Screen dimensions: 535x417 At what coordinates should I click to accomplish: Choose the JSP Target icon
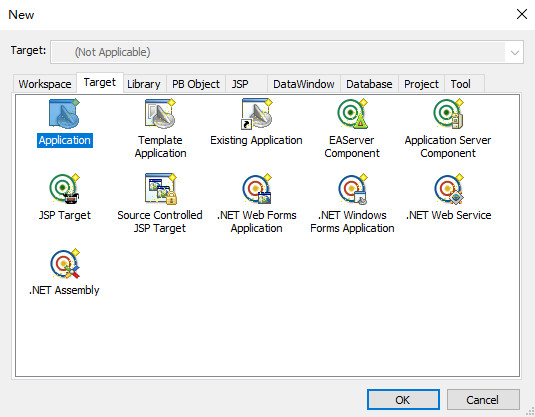(64, 189)
